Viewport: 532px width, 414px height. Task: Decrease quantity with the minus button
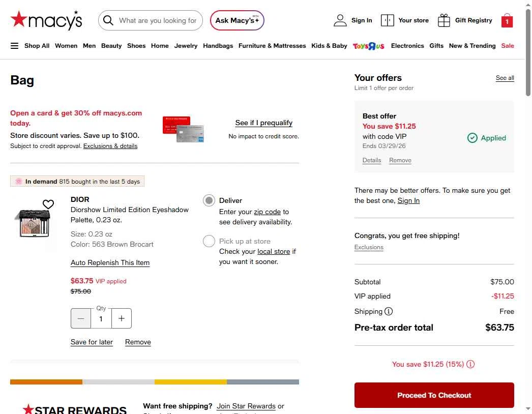[81, 318]
